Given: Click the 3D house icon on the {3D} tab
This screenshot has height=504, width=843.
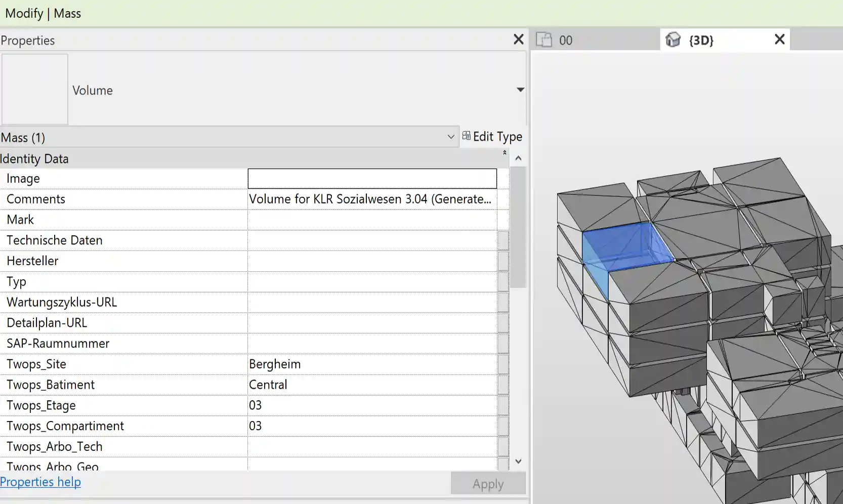Looking at the screenshot, I should coord(673,39).
